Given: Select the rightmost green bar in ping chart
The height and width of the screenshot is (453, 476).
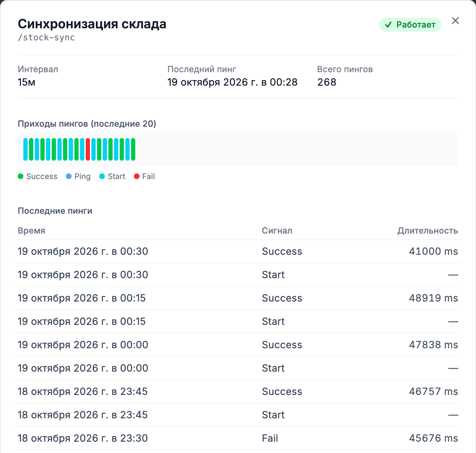Looking at the screenshot, I should (x=133, y=149).
